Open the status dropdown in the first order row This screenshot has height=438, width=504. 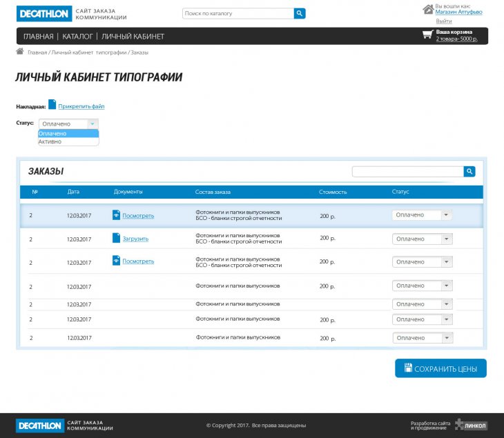(422, 215)
